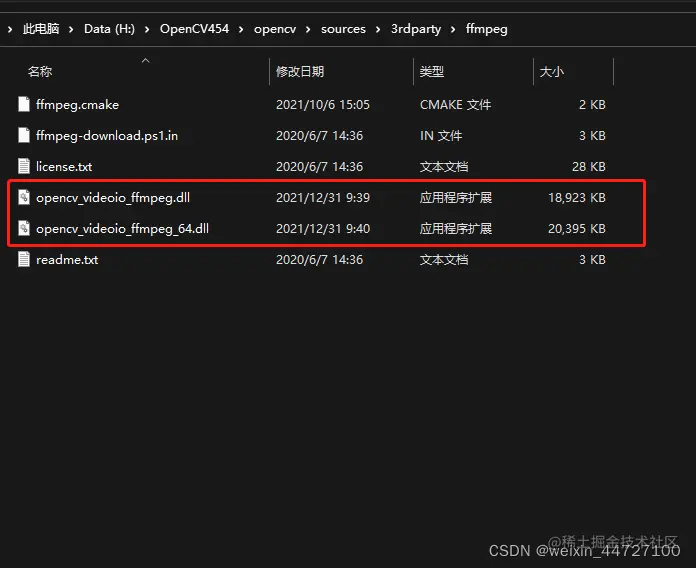This screenshot has height=568, width=696.
Task: Select file readme.txt
Action: click(67, 260)
